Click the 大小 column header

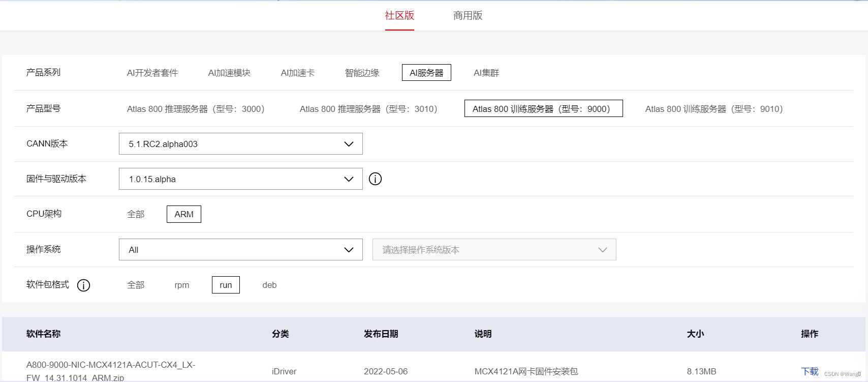[x=695, y=334]
